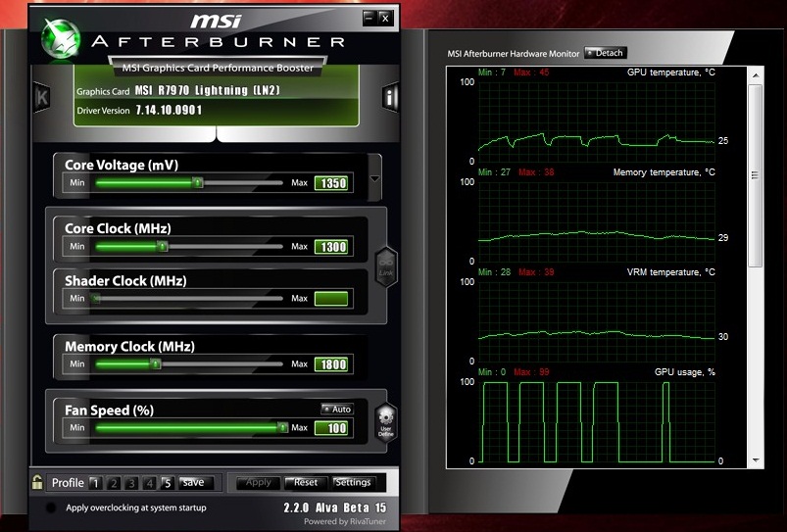Click the Fan Speed slider handle
Screen dimensions: 787x532
283,427
